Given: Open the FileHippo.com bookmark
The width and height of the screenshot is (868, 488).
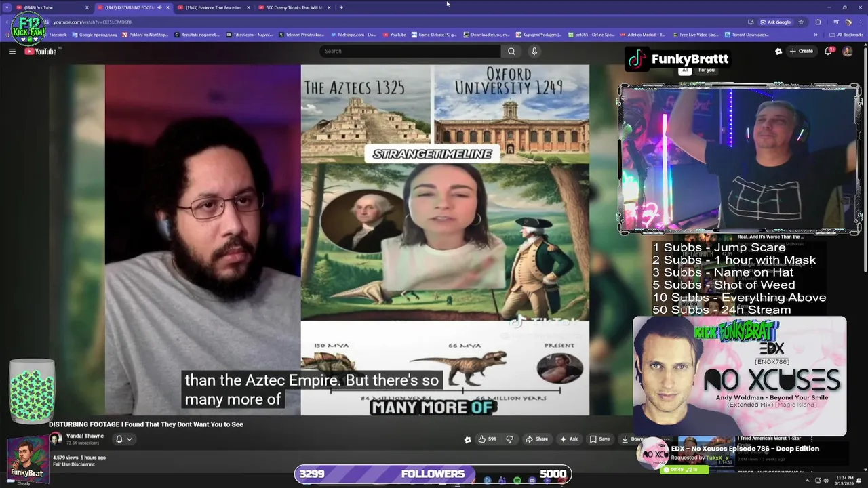Looking at the screenshot, I should [x=353, y=35].
